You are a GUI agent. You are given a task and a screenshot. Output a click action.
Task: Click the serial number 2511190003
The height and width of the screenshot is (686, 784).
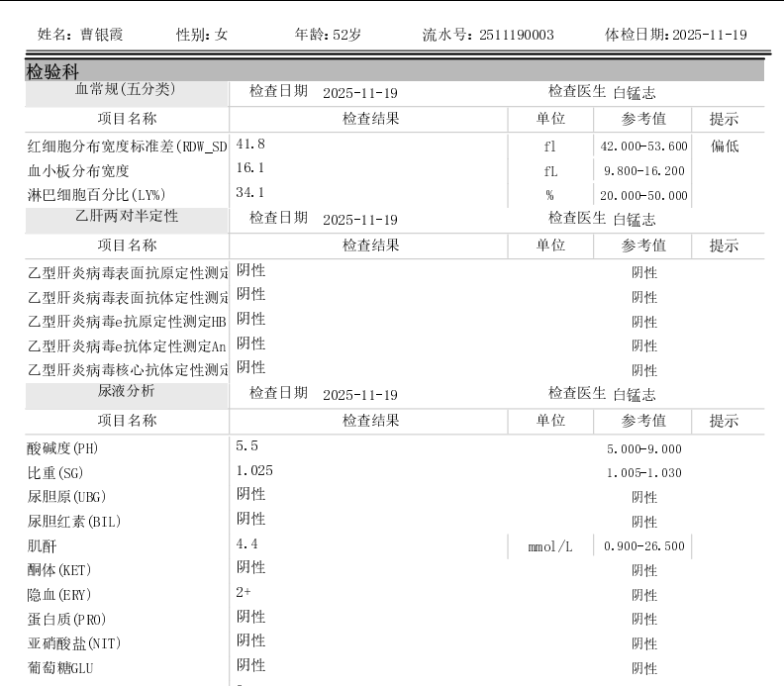(516, 35)
